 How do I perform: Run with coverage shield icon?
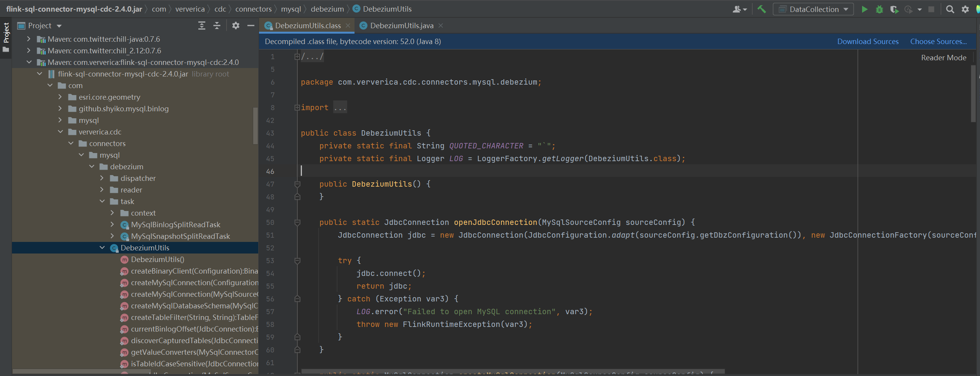[x=894, y=9]
